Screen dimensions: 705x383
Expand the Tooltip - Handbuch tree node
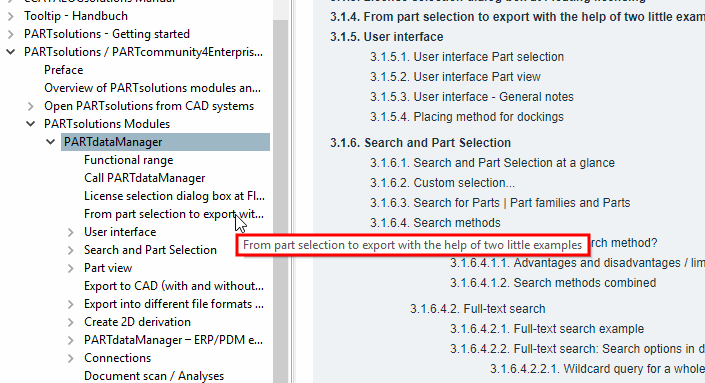coord(10,17)
